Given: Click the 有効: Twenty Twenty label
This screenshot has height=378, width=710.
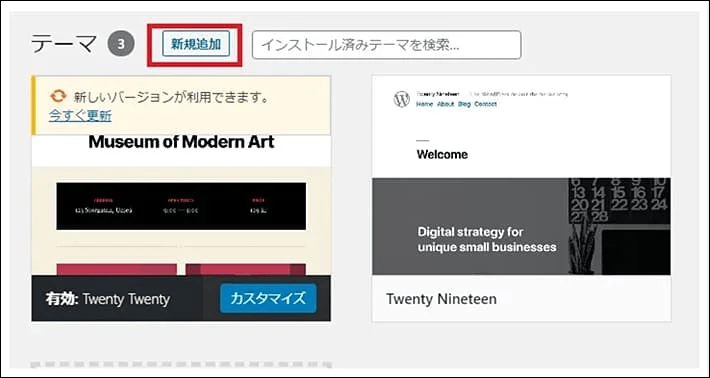Looking at the screenshot, I should click(x=108, y=299).
